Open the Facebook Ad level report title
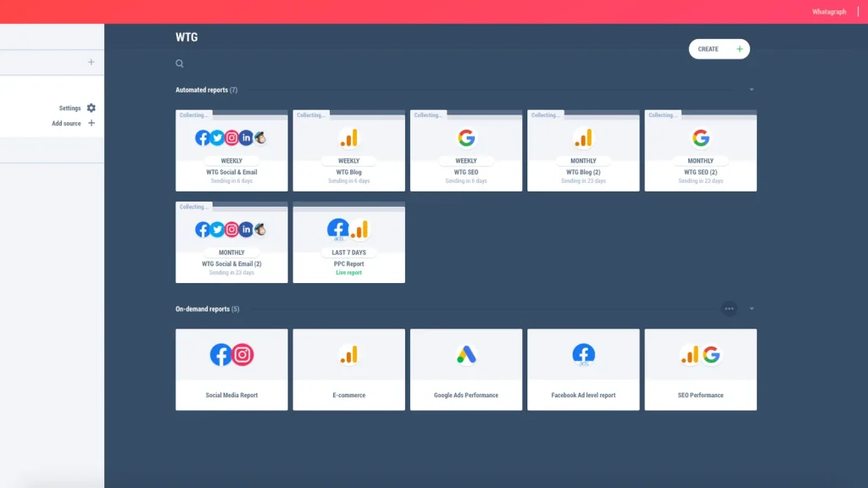 point(583,395)
